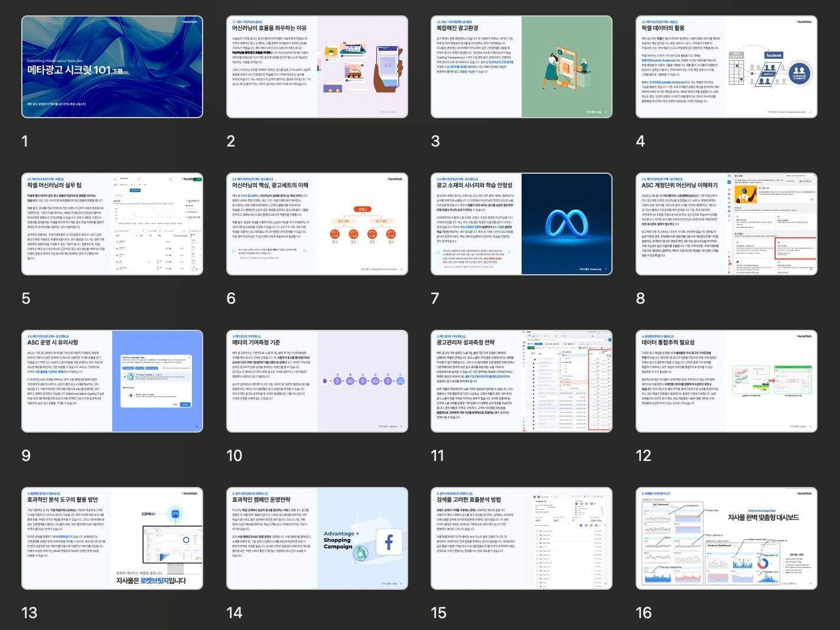Open slide 15 검색을 고려한 효율분석 방법
Screen dimensions: 840x630
(x=522, y=538)
